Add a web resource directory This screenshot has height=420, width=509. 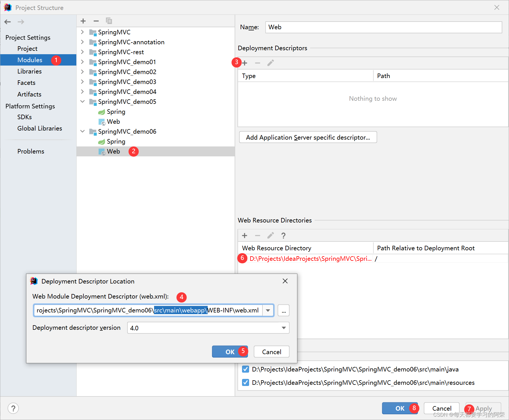[245, 236]
